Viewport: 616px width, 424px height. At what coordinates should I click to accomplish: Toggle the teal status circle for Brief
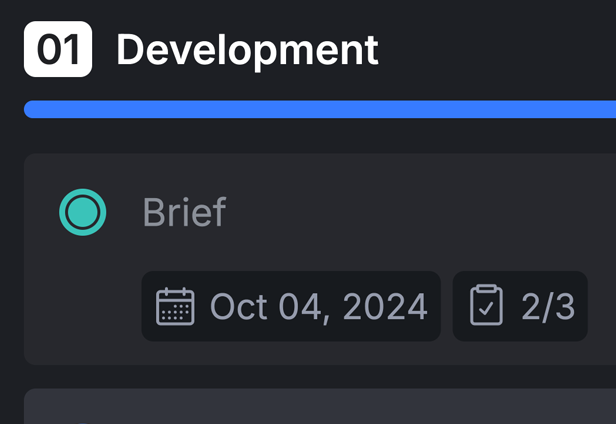click(x=82, y=212)
